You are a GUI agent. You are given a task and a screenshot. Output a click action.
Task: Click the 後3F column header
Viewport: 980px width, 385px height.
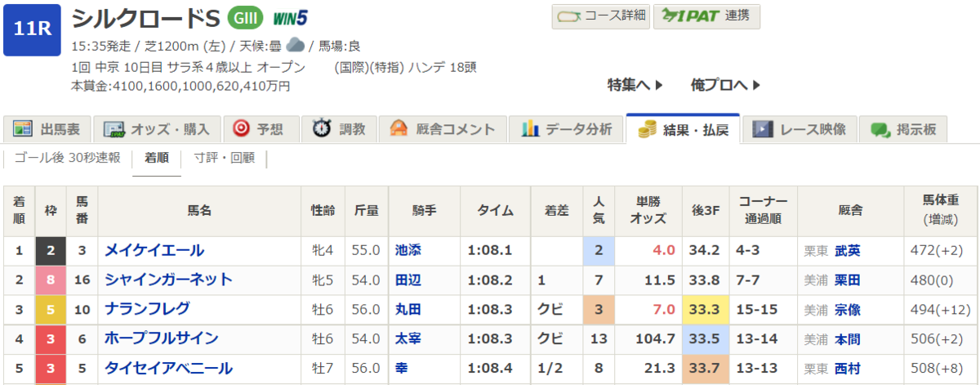point(707,211)
